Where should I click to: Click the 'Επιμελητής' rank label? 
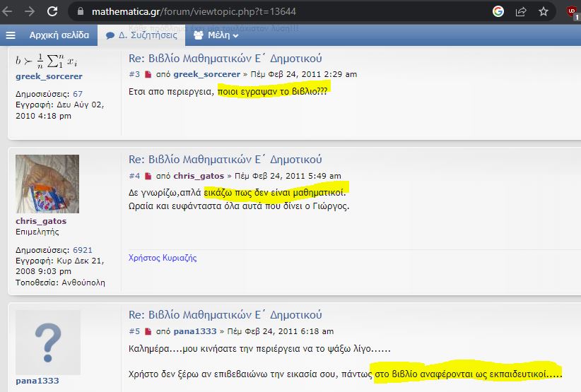click(x=37, y=232)
